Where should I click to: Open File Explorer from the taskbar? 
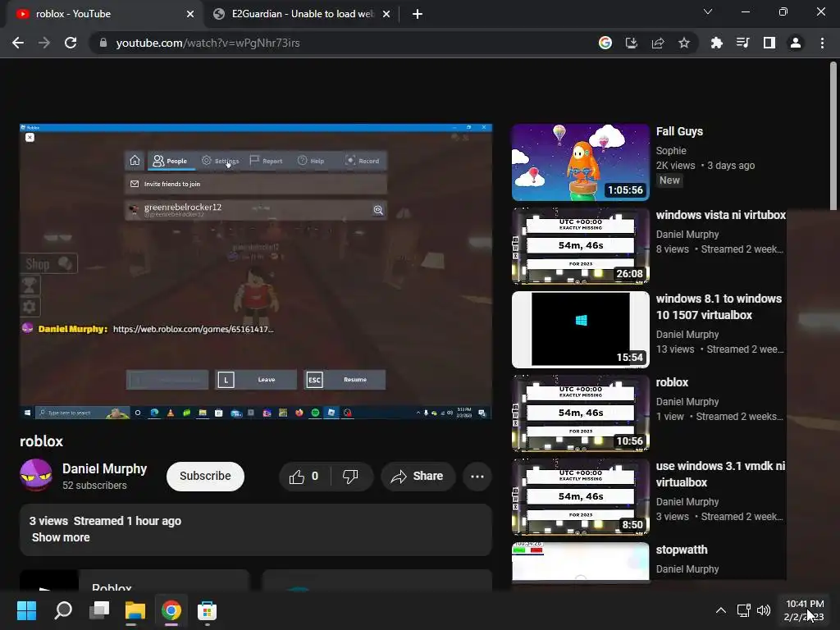[135, 610]
